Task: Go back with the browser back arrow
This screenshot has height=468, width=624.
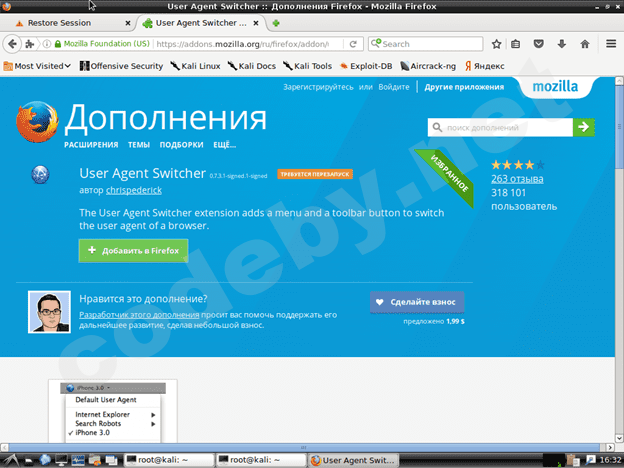Action: (x=12, y=44)
